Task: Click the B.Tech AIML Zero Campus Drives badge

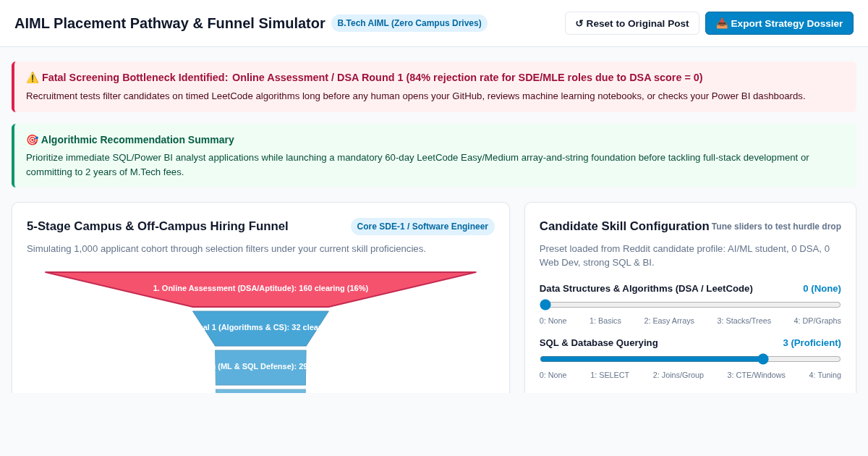Action: [x=409, y=23]
